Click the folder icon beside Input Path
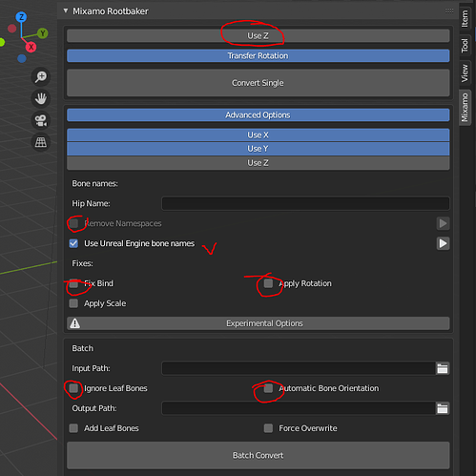This screenshot has width=476, height=476. pyautogui.click(x=443, y=368)
